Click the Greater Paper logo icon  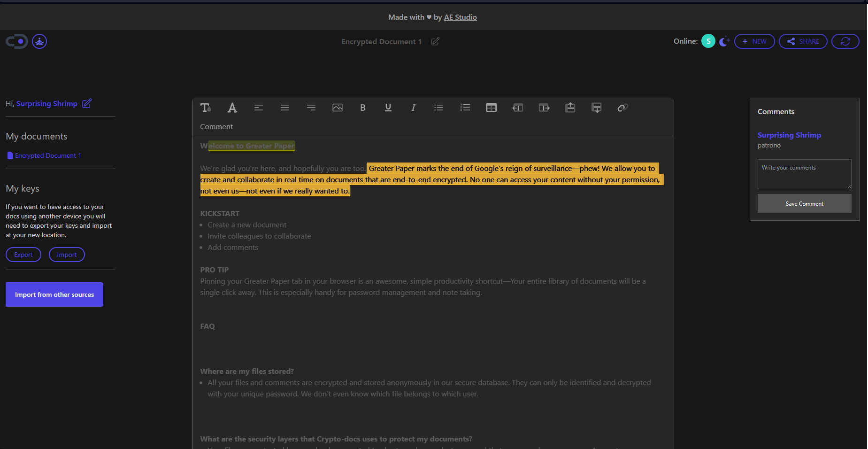[17, 41]
